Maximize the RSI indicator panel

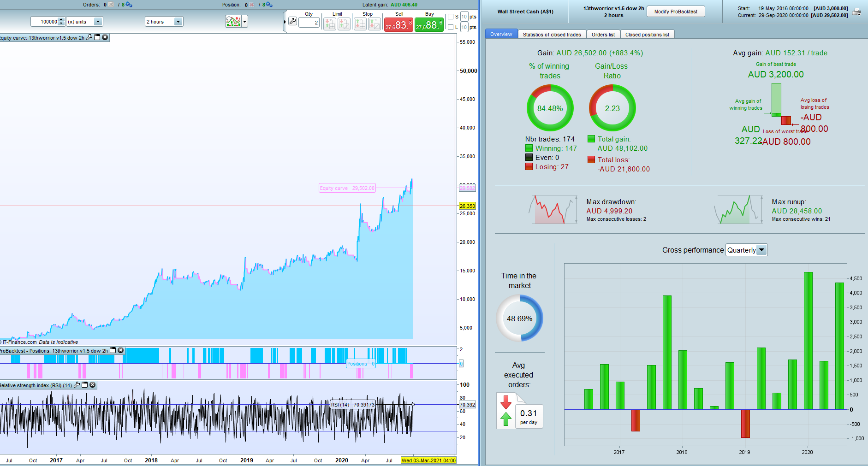click(85, 385)
